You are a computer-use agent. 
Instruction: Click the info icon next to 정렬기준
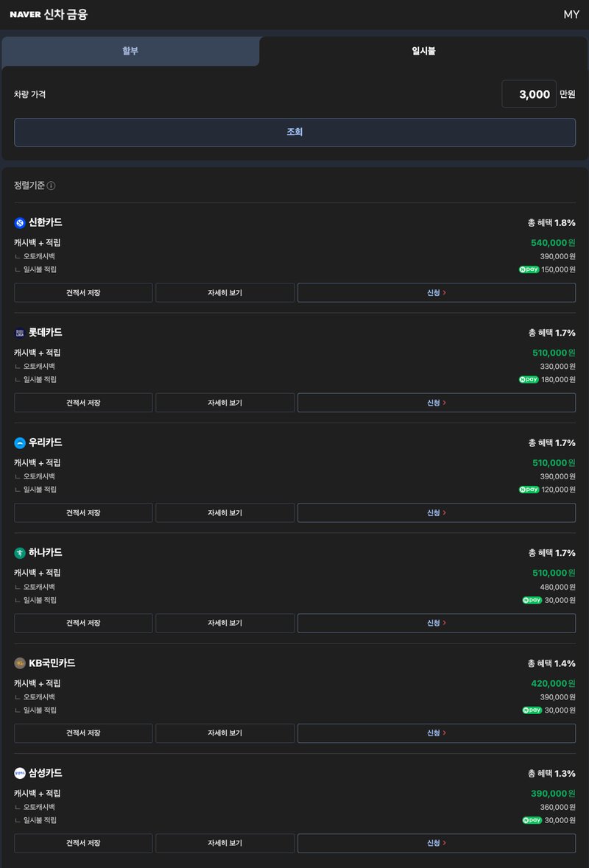click(x=51, y=186)
